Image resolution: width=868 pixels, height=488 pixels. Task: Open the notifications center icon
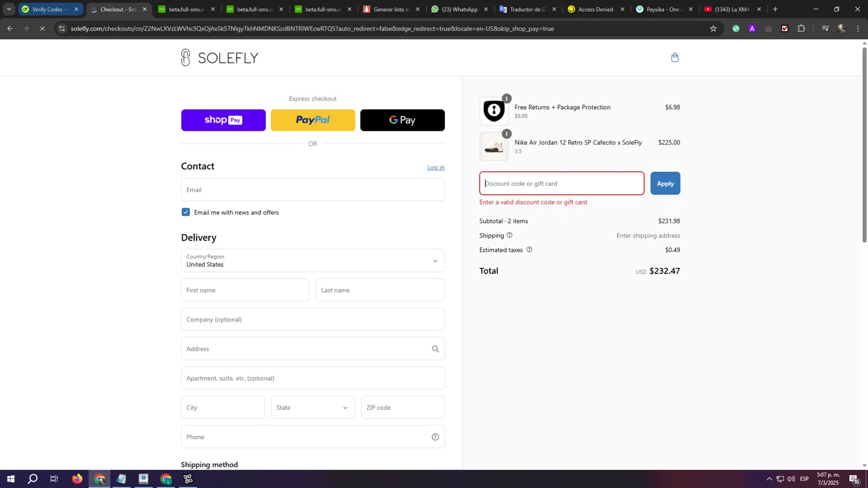854,479
